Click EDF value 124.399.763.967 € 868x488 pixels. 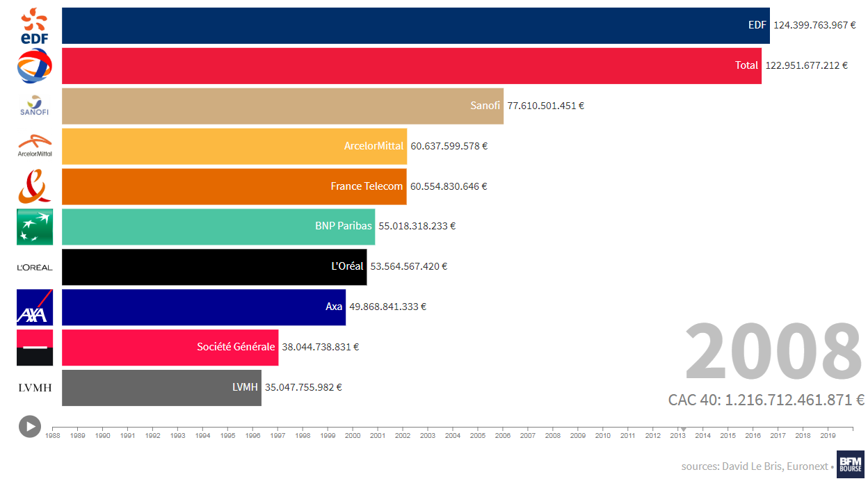(815, 25)
